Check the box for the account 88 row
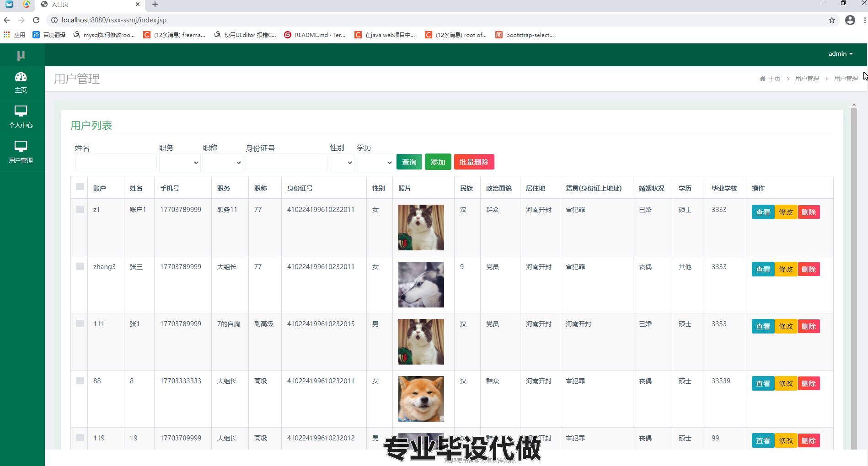 (x=80, y=381)
